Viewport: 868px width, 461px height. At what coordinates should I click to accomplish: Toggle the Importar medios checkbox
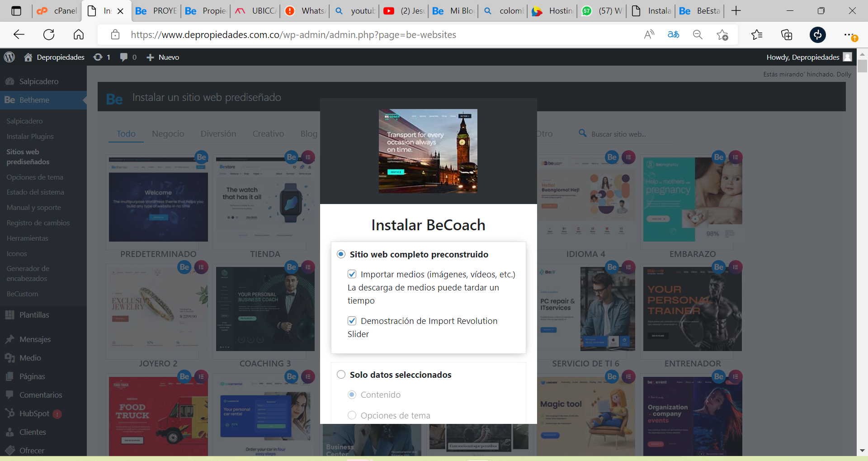click(x=352, y=274)
